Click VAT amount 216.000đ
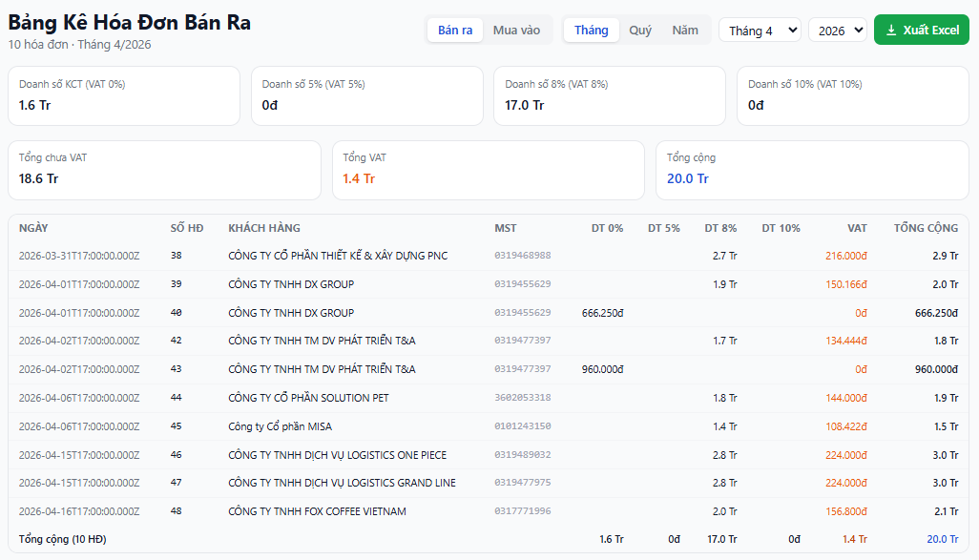Viewport: 979px width, 560px height. click(x=846, y=256)
